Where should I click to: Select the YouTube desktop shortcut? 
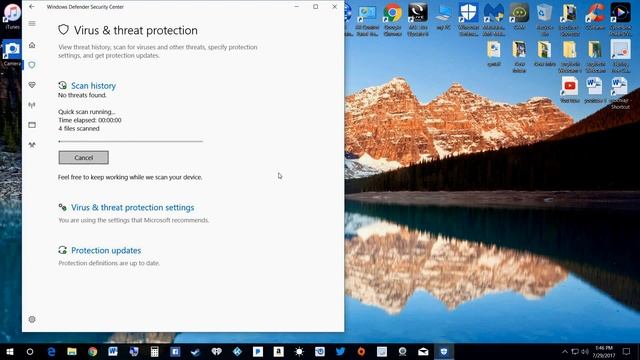pos(570,90)
